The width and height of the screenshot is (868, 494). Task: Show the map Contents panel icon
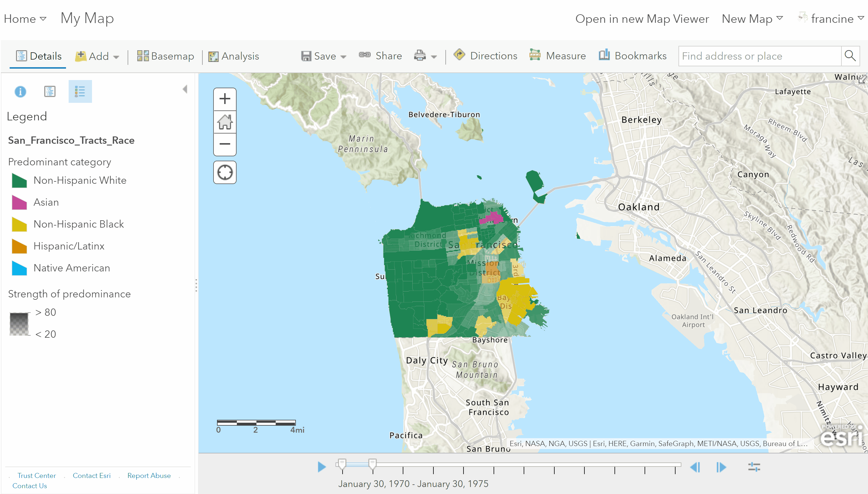click(x=50, y=92)
